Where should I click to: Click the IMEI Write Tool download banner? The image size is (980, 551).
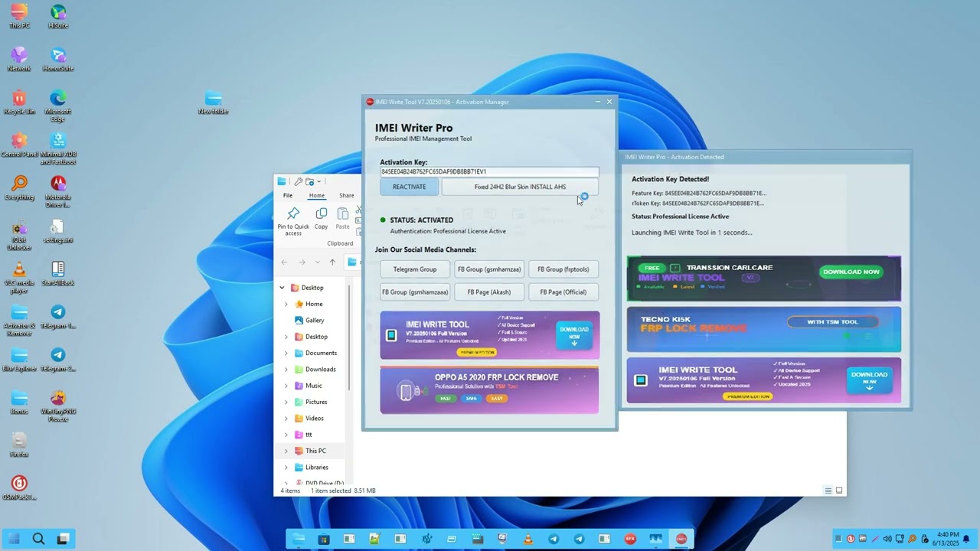(490, 335)
